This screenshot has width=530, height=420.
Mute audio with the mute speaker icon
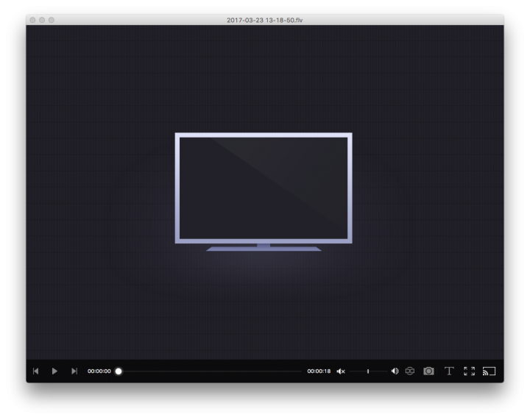click(x=341, y=371)
